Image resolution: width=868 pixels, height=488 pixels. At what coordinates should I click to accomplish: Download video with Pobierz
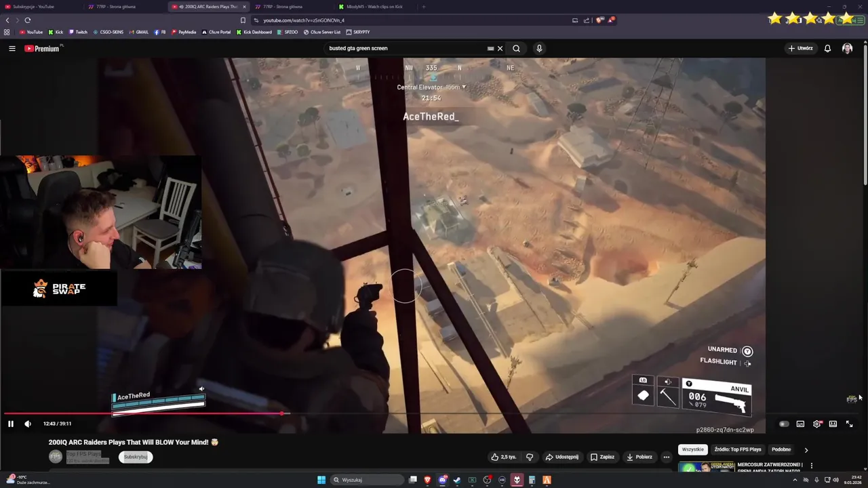tap(639, 457)
